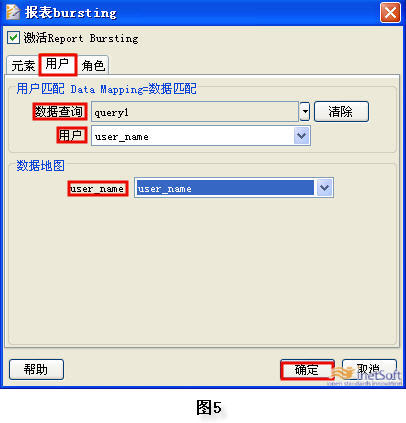Viewport: 406px width, 423px height.
Task: Select the highlighted user_name mapping field
Action: click(x=225, y=188)
